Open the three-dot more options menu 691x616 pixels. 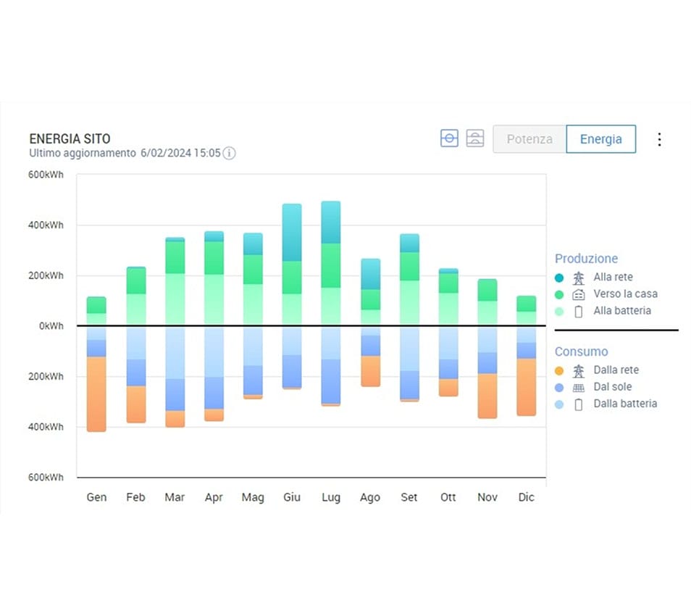[x=659, y=139]
